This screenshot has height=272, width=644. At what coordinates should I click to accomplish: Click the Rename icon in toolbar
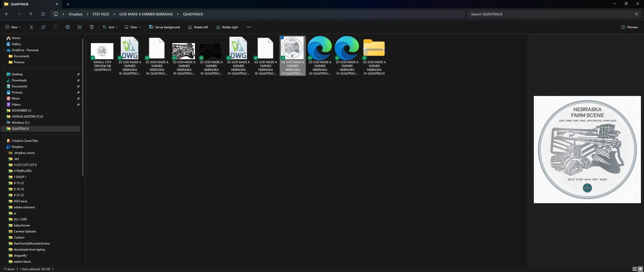[67, 27]
